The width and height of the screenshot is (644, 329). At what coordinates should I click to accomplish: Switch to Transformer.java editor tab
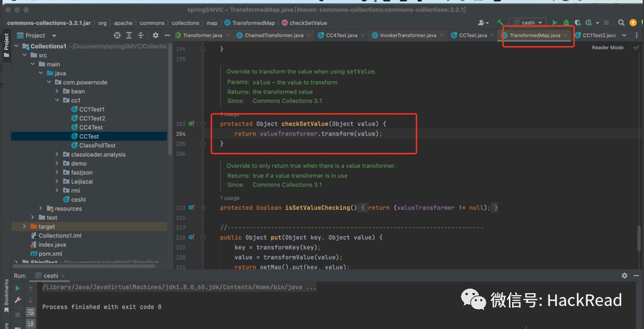click(202, 35)
